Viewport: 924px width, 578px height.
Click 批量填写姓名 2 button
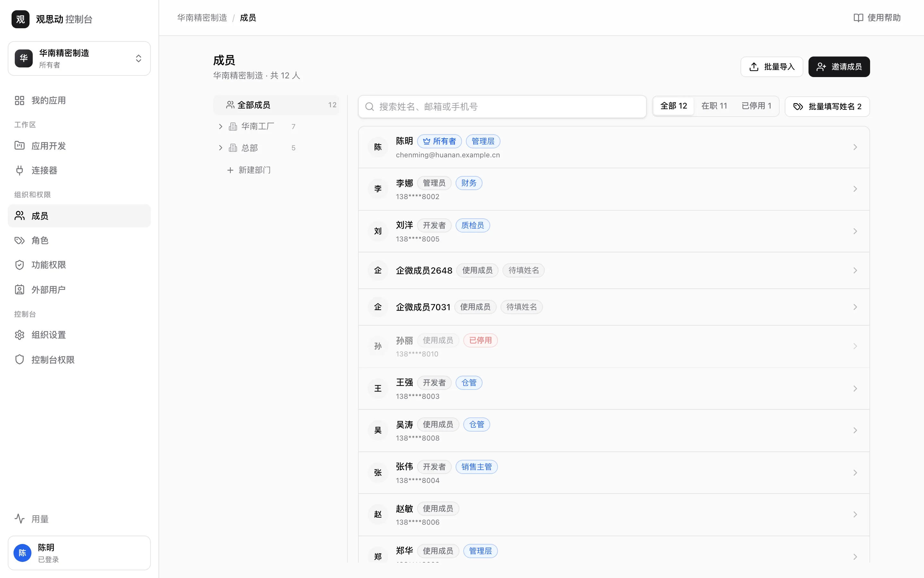pyautogui.click(x=827, y=107)
